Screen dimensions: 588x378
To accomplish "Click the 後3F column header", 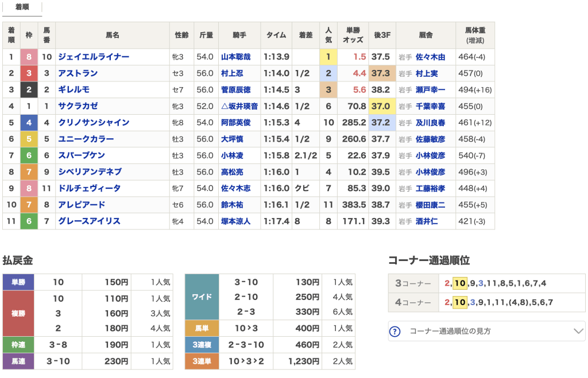I will point(382,35).
